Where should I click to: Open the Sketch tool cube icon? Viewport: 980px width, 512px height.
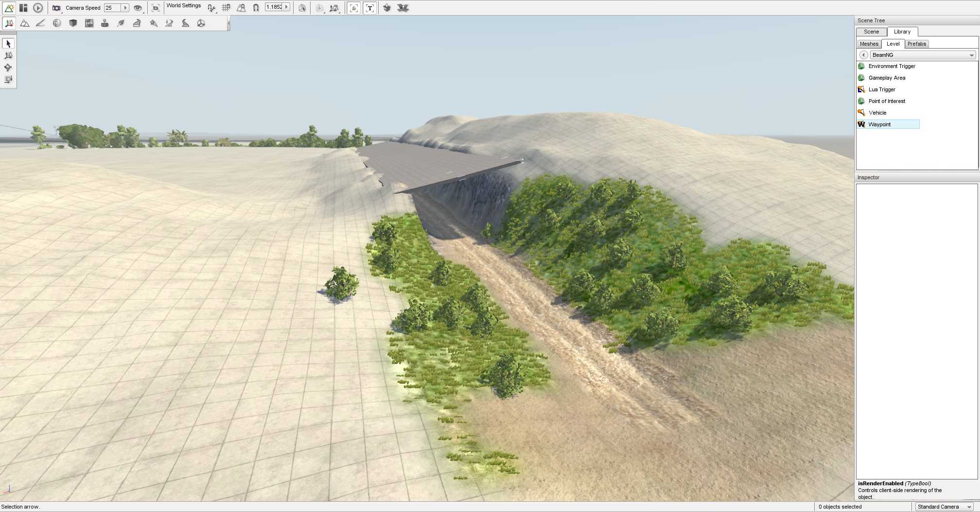[73, 23]
